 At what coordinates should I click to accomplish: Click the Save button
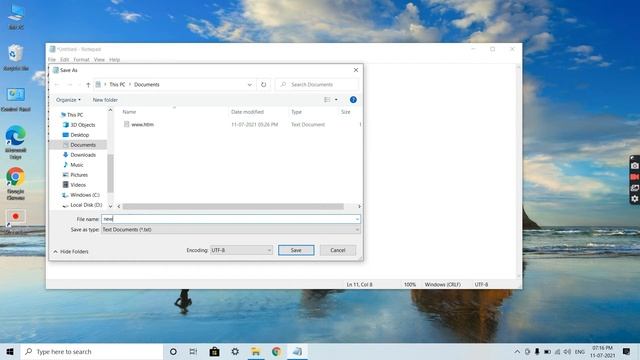pos(296,250)
